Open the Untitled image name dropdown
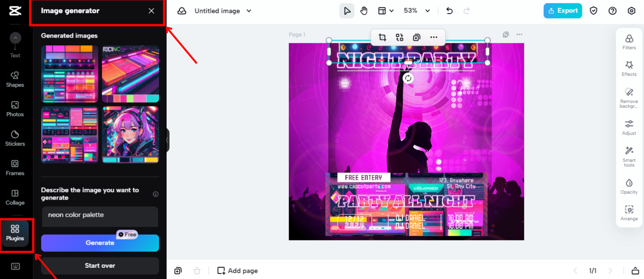The height and width of the screenshot is (279, 644). tap(223, 11)
